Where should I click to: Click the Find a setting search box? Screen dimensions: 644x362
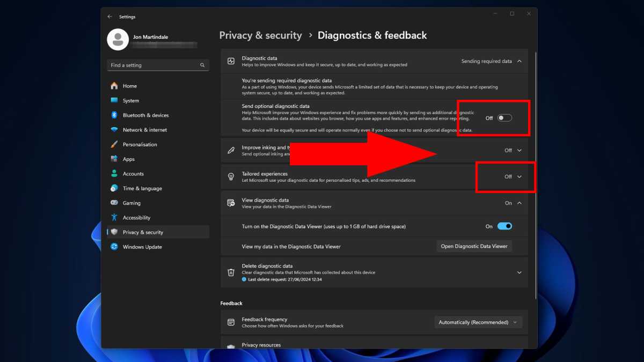158,65
